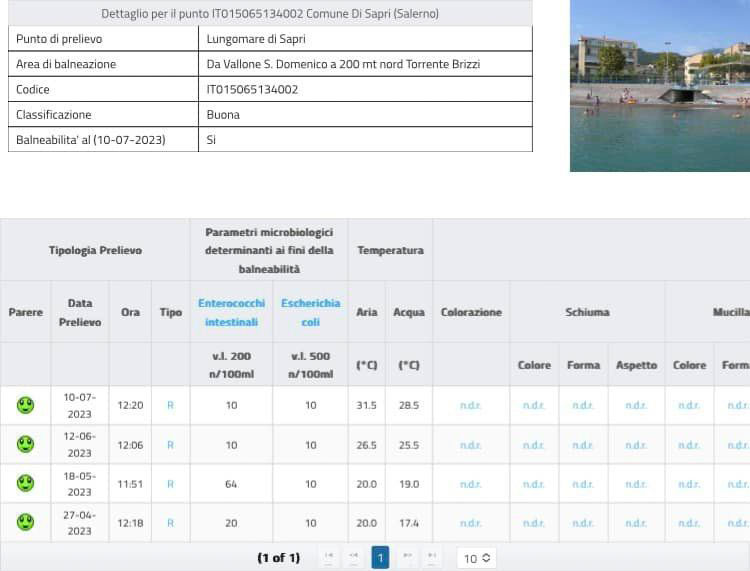Select the date cell 18-05-2023

[80, 484]
